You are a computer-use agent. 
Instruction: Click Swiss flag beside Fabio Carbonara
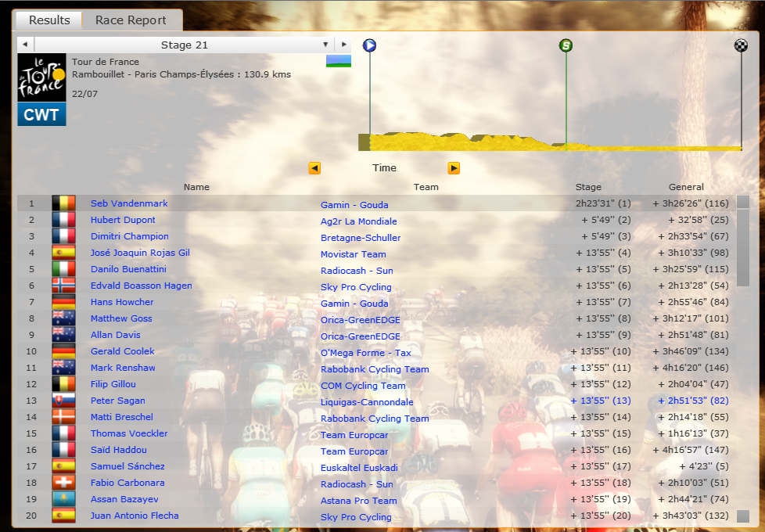64,483
